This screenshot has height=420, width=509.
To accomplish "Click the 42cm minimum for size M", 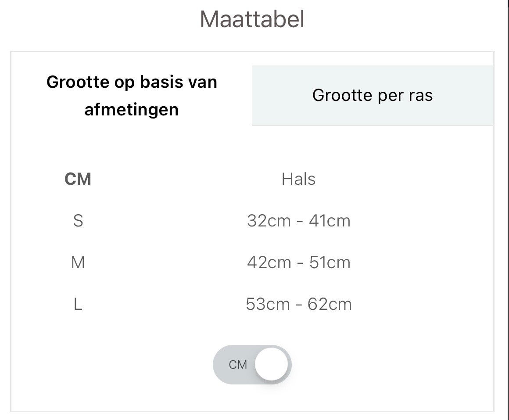I will coord(269,262).
